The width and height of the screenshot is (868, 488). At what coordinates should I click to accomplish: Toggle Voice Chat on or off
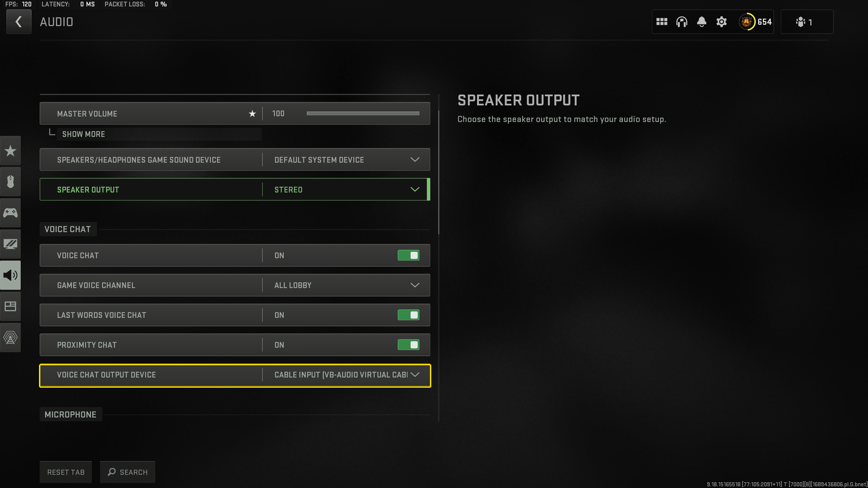(408, 256)
